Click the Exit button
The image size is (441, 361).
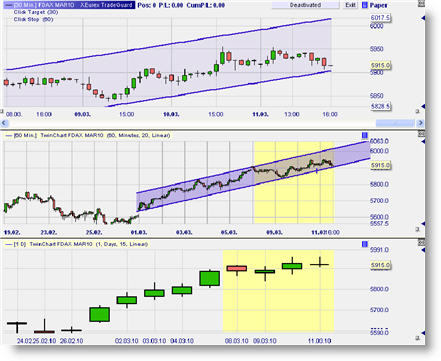pos(350,5)
